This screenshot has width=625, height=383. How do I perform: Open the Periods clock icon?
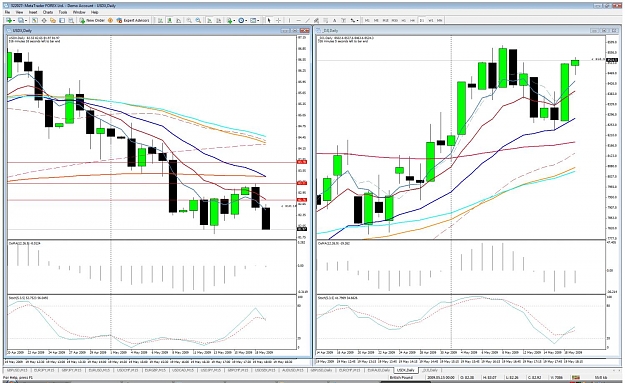point(241,20)
